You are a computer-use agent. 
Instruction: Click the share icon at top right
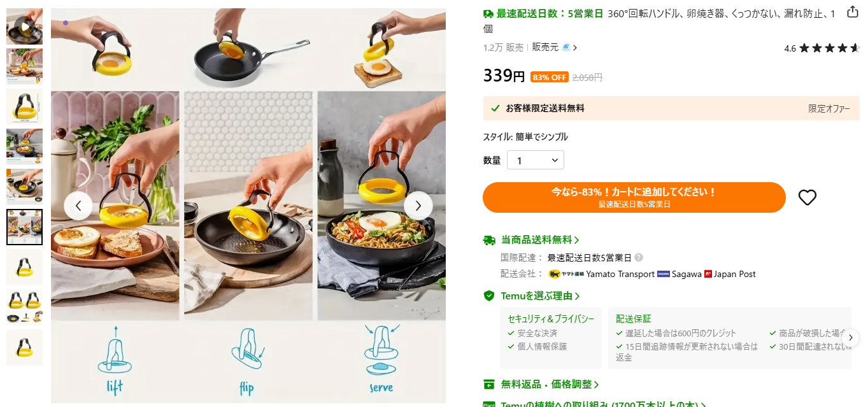pyautogui.click(x=853, y=12)
